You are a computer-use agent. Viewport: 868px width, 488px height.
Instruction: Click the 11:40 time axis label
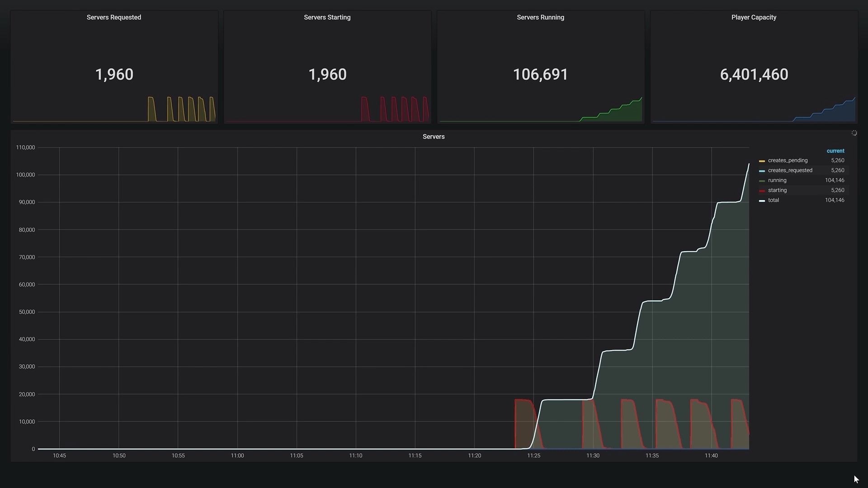711,456
